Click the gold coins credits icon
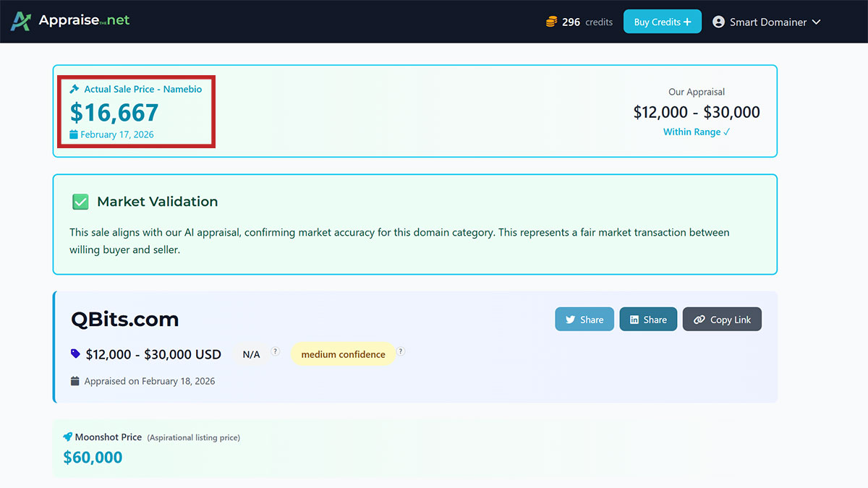This screenshot has height=488, width=868. (552, 22)
